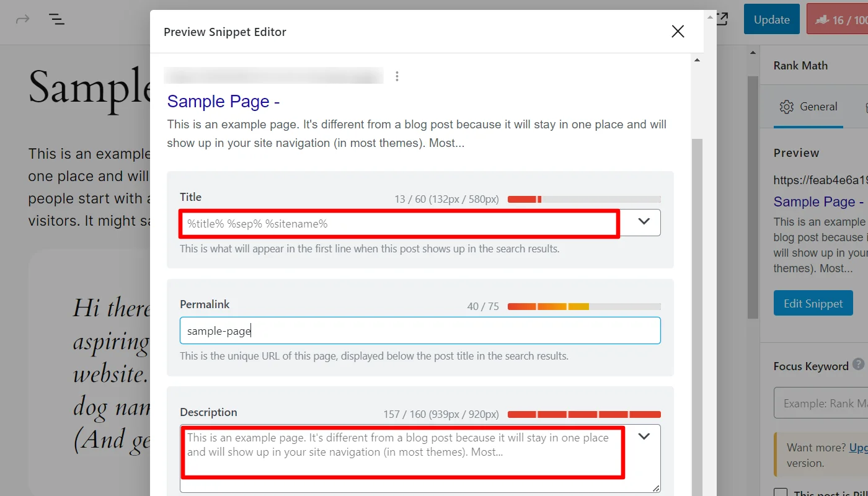Click the scroll-up arrow in the dialog scrollbar
Screen dimensions: 868x496
pyautogui.click(x=697, y=60)
